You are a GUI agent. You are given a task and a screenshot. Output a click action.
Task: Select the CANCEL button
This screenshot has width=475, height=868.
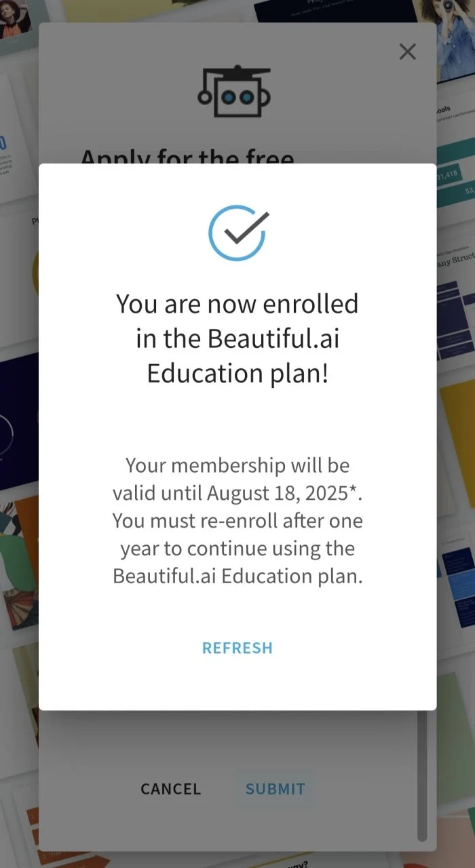point(171,789)
